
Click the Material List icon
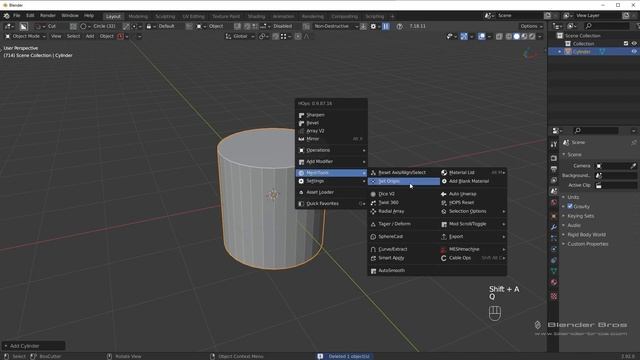(x=444, y=173)
